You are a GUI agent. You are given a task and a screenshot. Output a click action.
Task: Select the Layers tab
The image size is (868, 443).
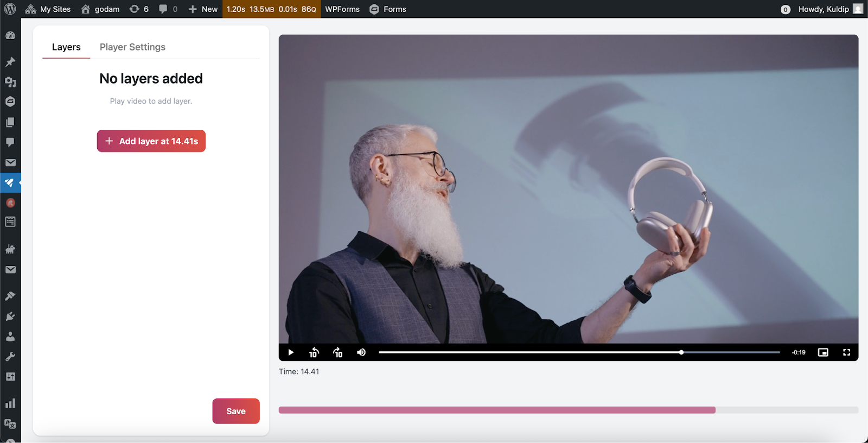point(66,47)
